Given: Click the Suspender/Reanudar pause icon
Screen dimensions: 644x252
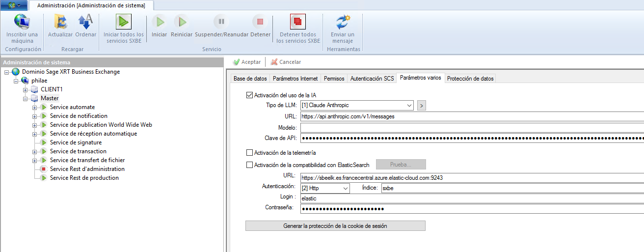Looking at the screenshot, I should [x=221, y=22].
